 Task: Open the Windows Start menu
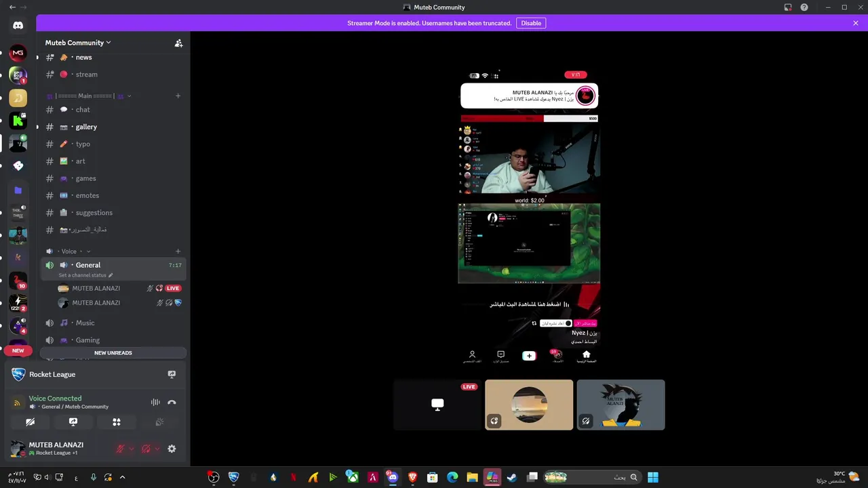[x=653, y=477]
